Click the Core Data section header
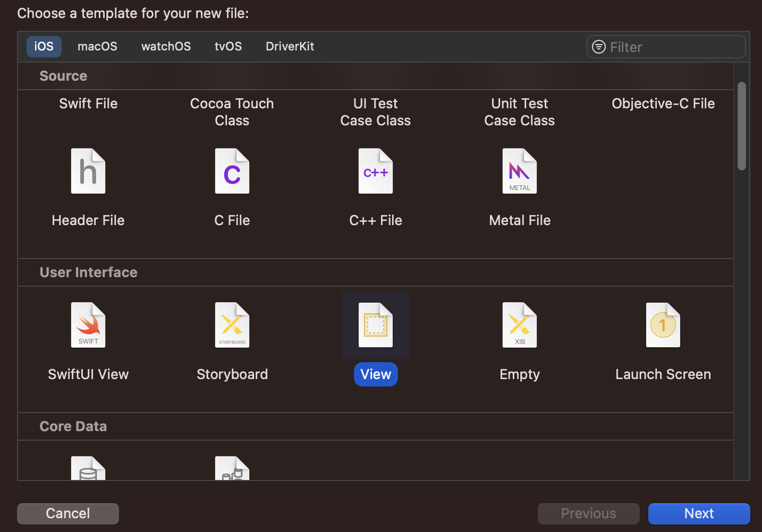This screenshot has height=532, width=762. (x=73, y=426)
